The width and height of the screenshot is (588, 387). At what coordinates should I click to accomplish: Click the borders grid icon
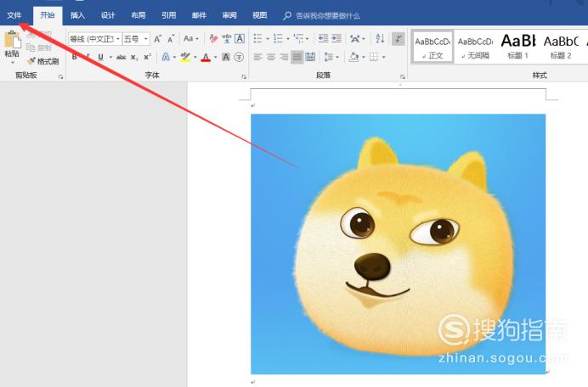tap(374, 57)
